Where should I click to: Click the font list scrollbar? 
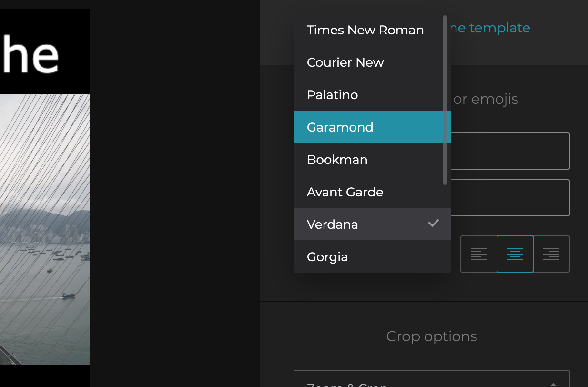tap(445, 100)
